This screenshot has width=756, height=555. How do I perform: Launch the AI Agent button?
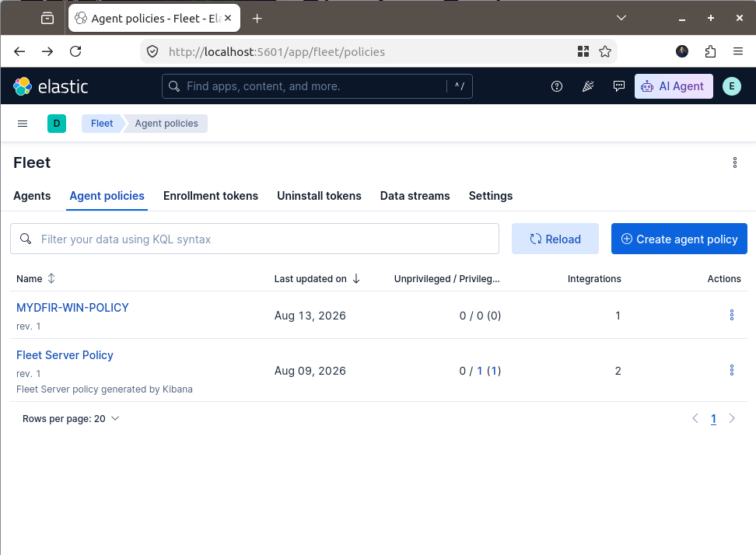(x=674, y=86)
